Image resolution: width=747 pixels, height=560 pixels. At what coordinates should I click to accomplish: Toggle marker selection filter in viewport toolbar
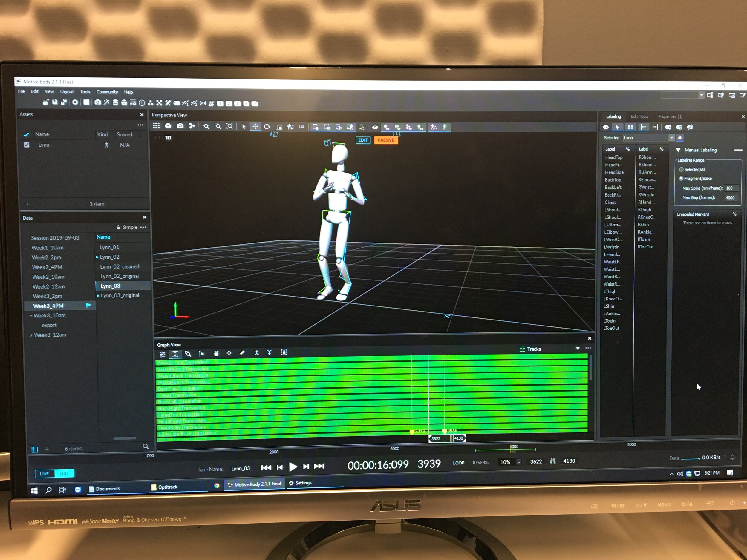pos(316,127)
